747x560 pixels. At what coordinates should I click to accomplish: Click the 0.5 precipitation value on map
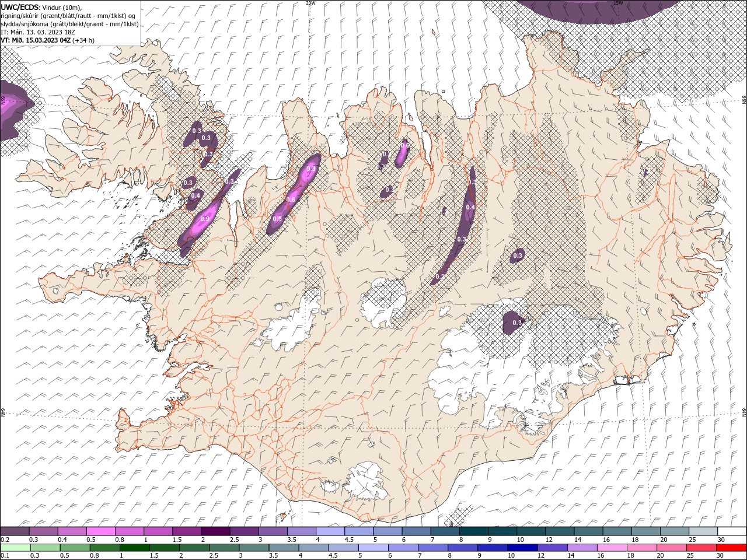pyautogui.click(x=277, y=219)
